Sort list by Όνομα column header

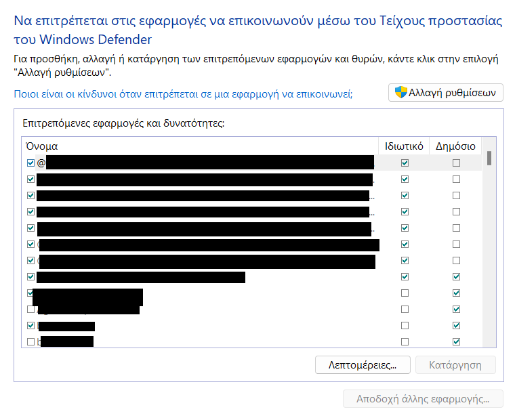pos(201,146)
